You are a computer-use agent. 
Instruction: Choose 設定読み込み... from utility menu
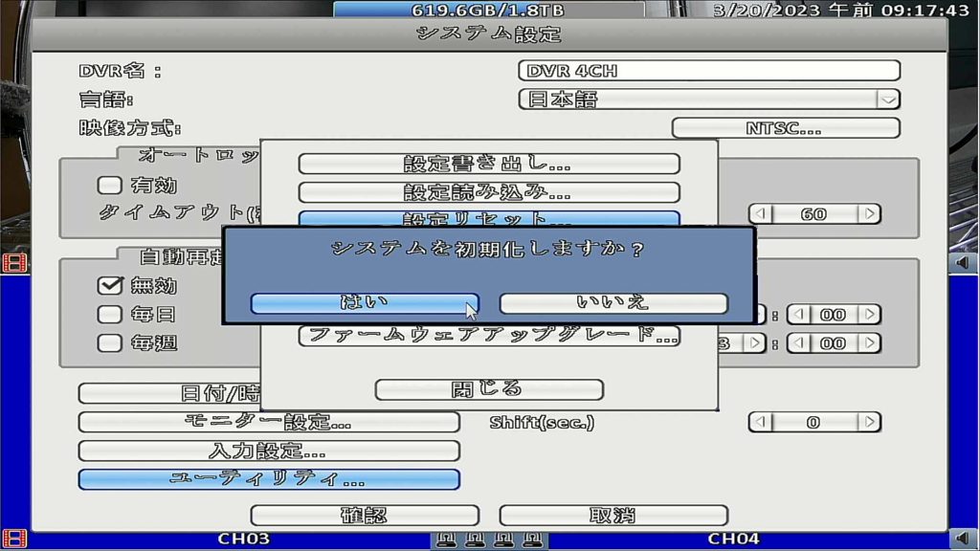(488, 193)
